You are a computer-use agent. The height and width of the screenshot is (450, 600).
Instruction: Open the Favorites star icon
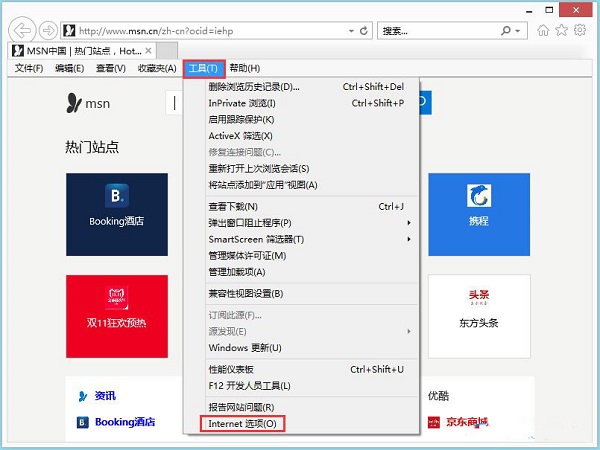click(x=562, y=29)
